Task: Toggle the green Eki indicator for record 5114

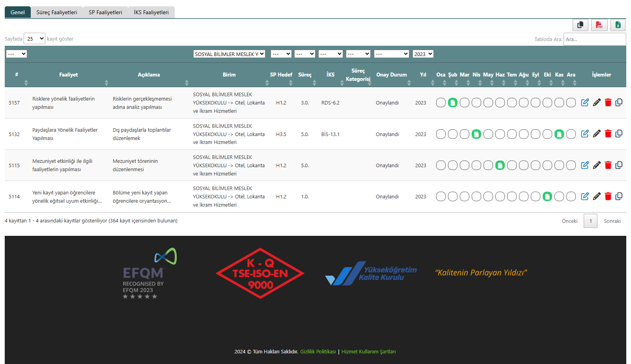Action: 547,196
